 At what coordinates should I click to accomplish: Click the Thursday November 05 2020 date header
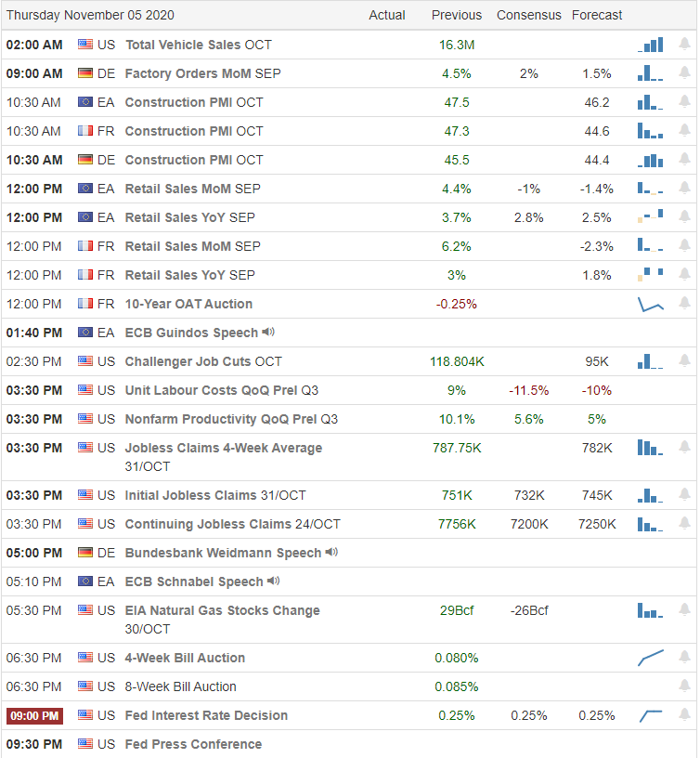pos(90,15)
